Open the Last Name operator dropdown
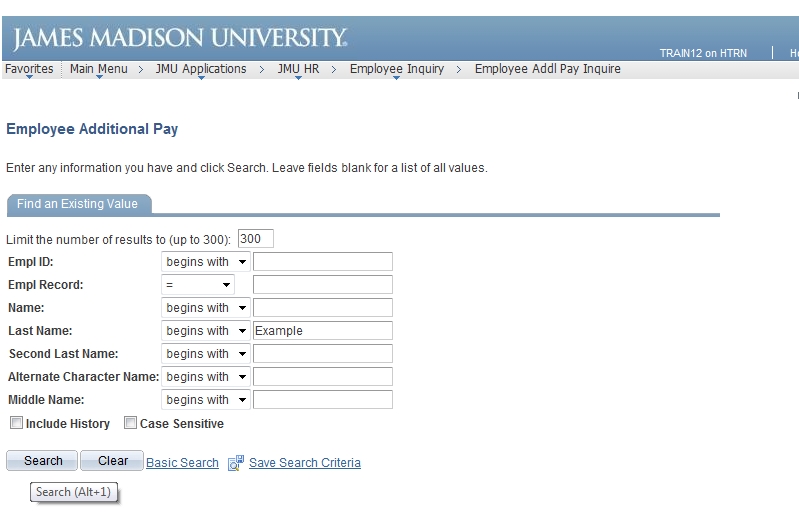799x514 pixels. pyautogui.click(x=205, y=331)
